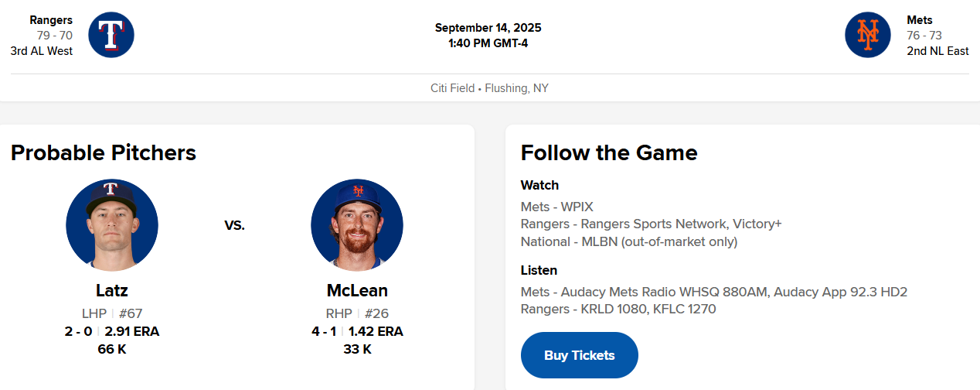
Task: Click the Latz pitcher name
Action: [112, 291]
